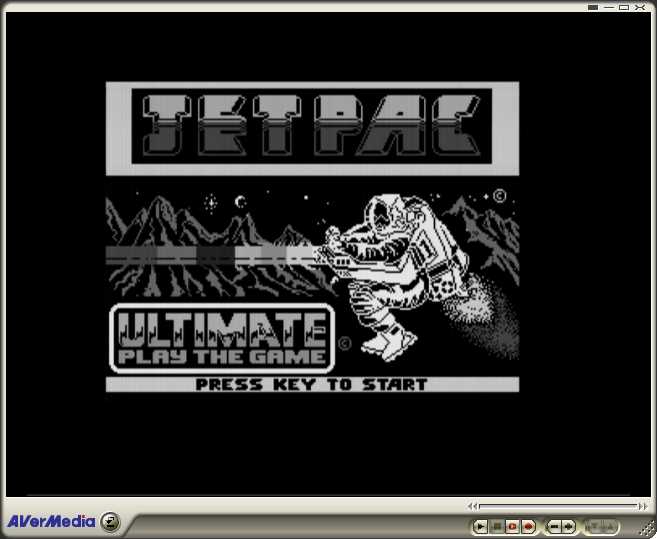Click the greyed-out pill button right of plus
The width and height of the screenshot is (657, 539).
click(602, 526)
